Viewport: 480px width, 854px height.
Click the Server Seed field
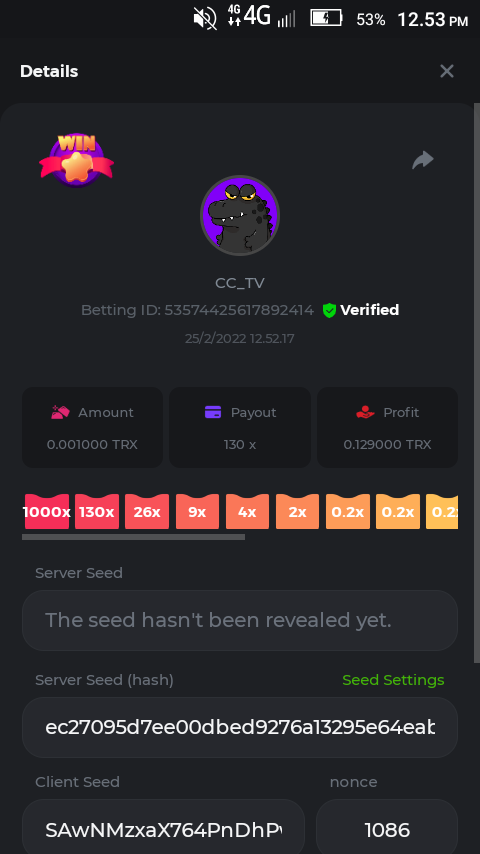pos(240,620)
